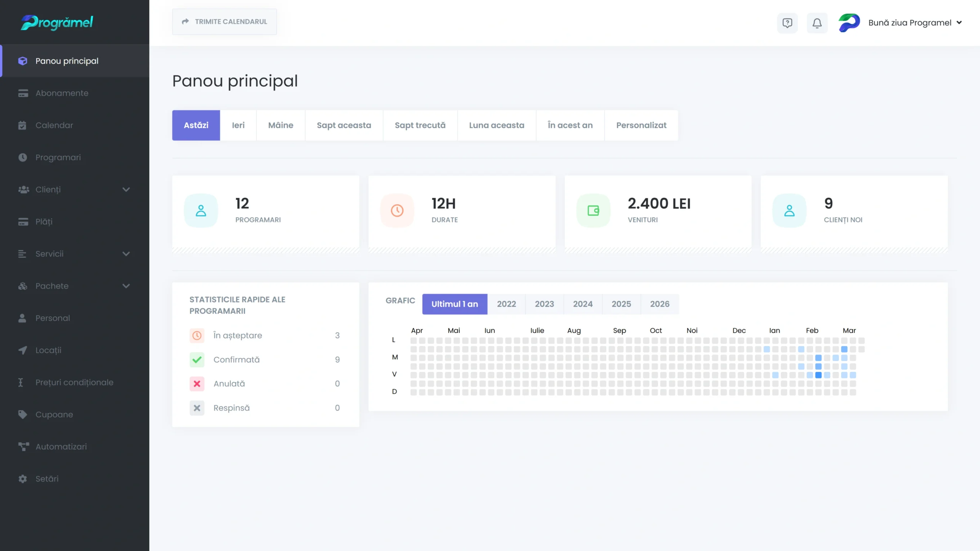The width and height of the screenshot is (980, 551).
Task: Go to Setări gear icon
Action: (23, 479)
